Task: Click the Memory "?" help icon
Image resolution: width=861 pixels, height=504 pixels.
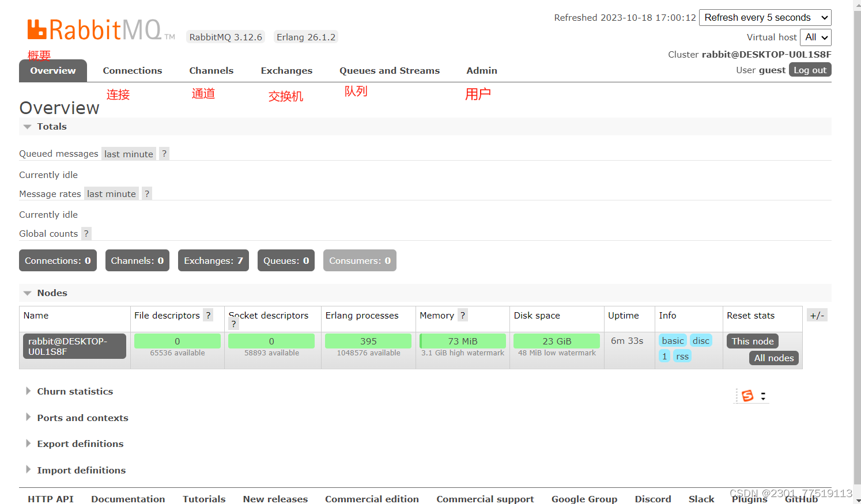Action: (463, 315)
